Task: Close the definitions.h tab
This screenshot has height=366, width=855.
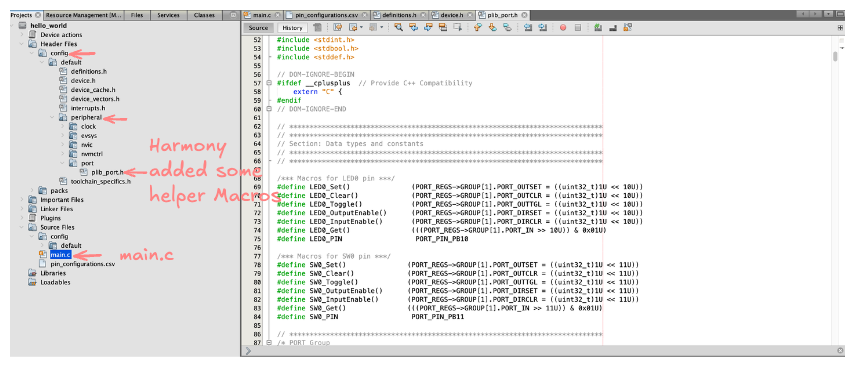Action: (422, 15)
